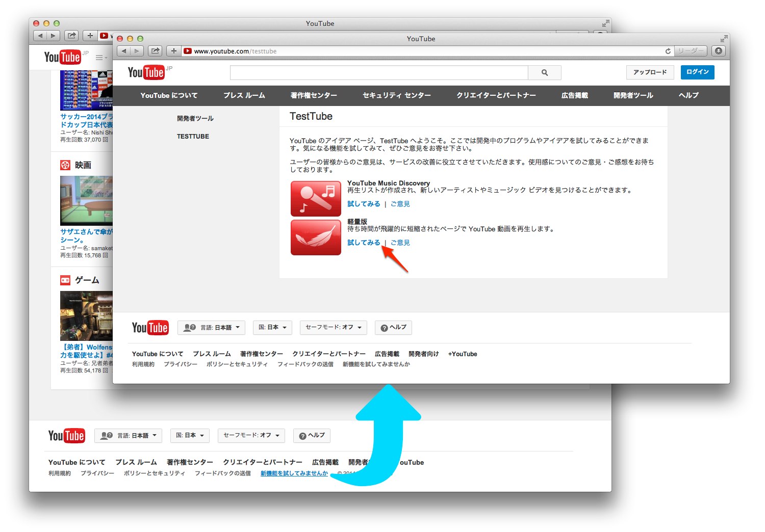This screenshot has height=532, width=765.
Task: Click the リーダー button in the address bar
Action: tap(691, 51)
